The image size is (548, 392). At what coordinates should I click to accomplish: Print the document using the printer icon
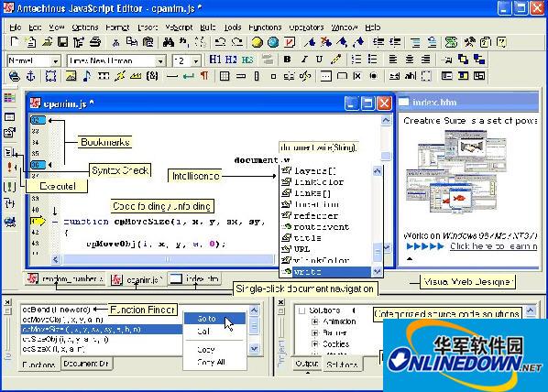pyautogui.click(x=94, y=42)
